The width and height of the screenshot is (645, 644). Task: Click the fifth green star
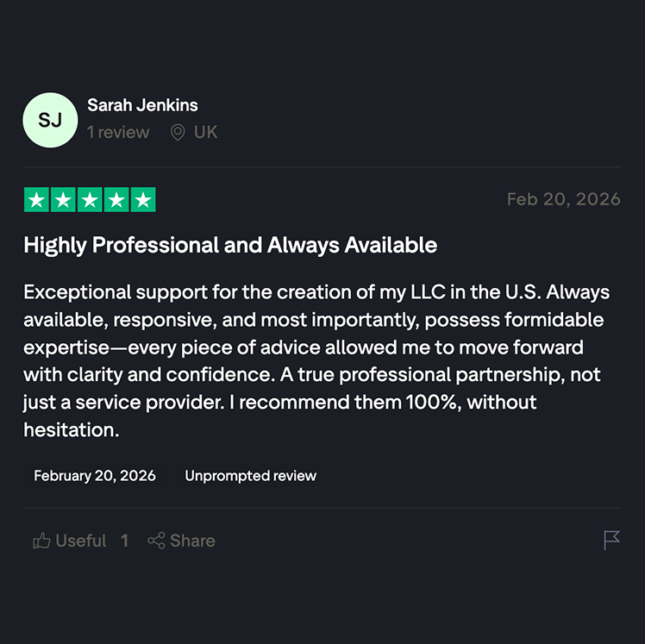(x=143, y=200)
